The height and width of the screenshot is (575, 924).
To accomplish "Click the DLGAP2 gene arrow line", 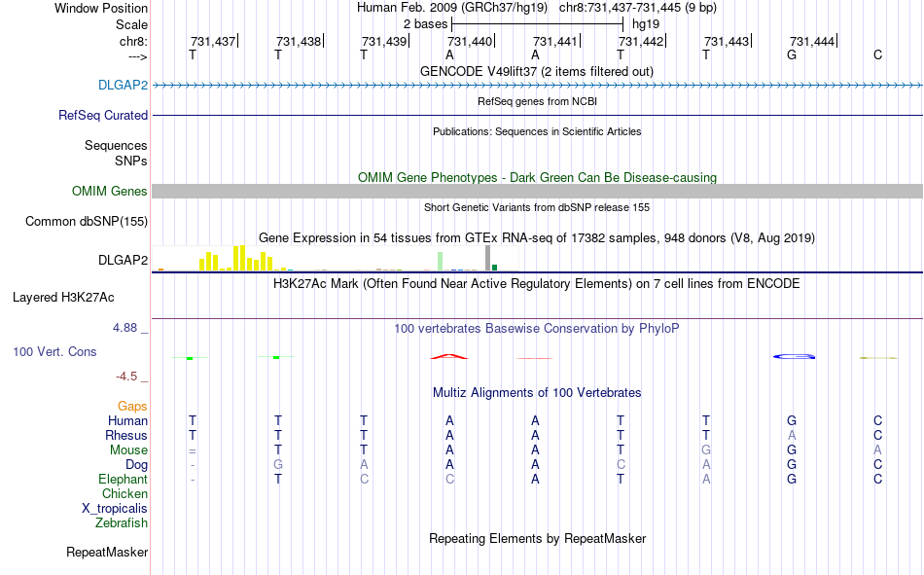I will point(537,86).
